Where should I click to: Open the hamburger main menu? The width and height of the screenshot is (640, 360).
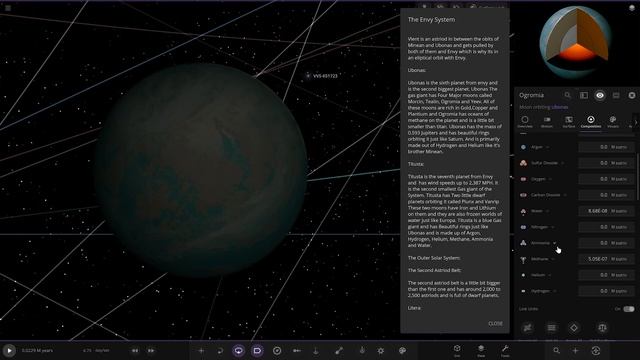click(x=8, y=8)
